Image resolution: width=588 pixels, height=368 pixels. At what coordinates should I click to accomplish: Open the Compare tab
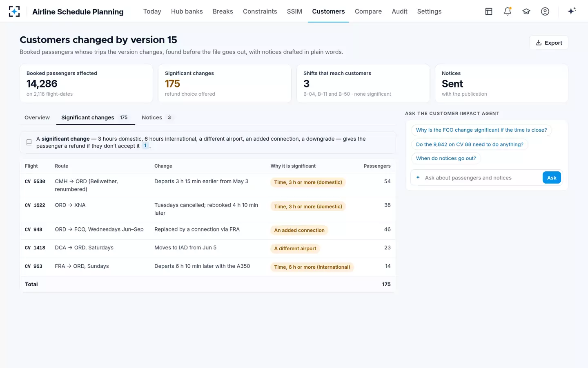pyautogui.click(x=368, y=11)
